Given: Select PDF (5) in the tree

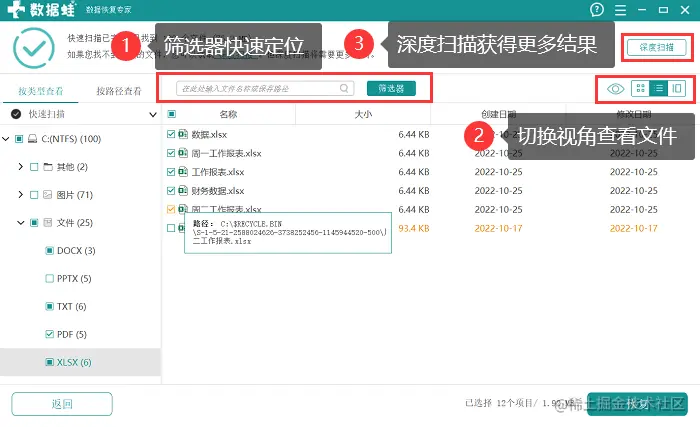Looking at the screenshot, I should 72,334.
